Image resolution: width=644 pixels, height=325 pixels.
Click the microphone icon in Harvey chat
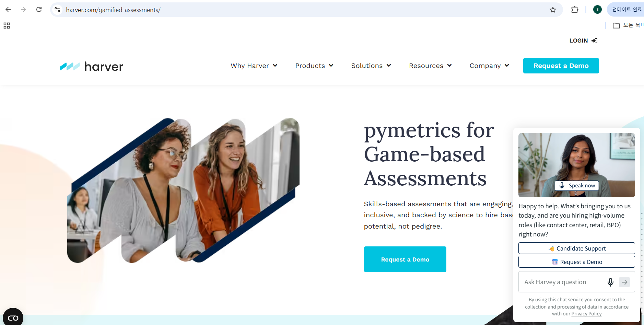pos(610,282)
